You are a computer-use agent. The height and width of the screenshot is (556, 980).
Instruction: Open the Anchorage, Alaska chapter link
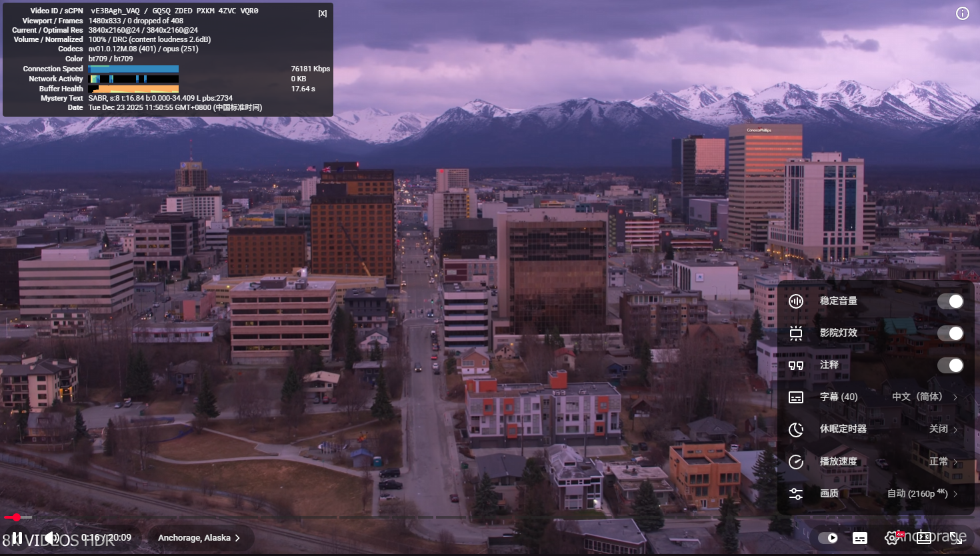(x=198, y=538)
